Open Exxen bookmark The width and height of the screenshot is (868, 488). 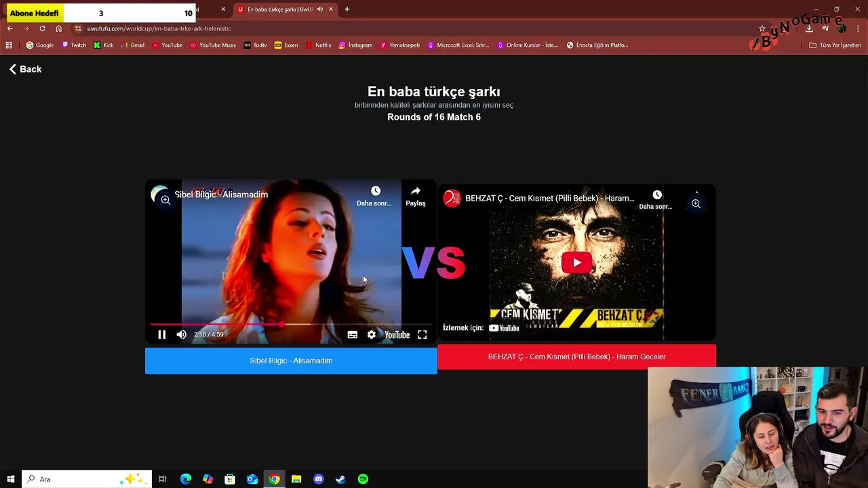point(286,45)
